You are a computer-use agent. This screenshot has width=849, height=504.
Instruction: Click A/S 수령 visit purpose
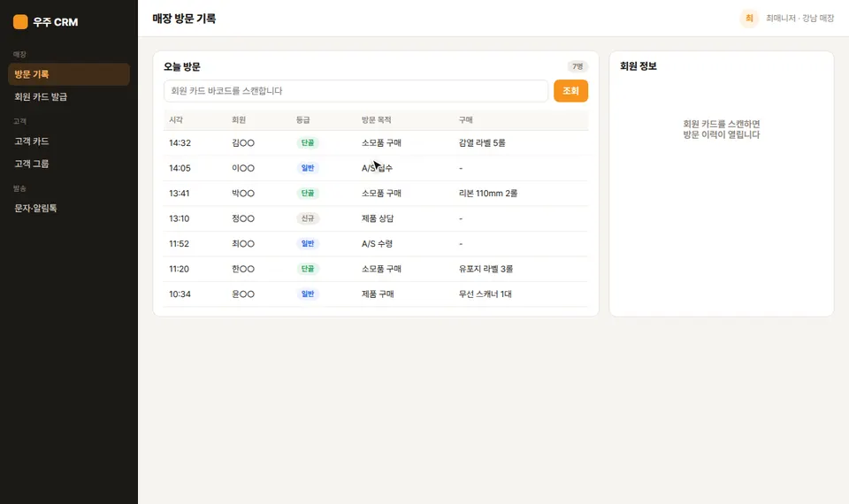[x=377, y=244]
